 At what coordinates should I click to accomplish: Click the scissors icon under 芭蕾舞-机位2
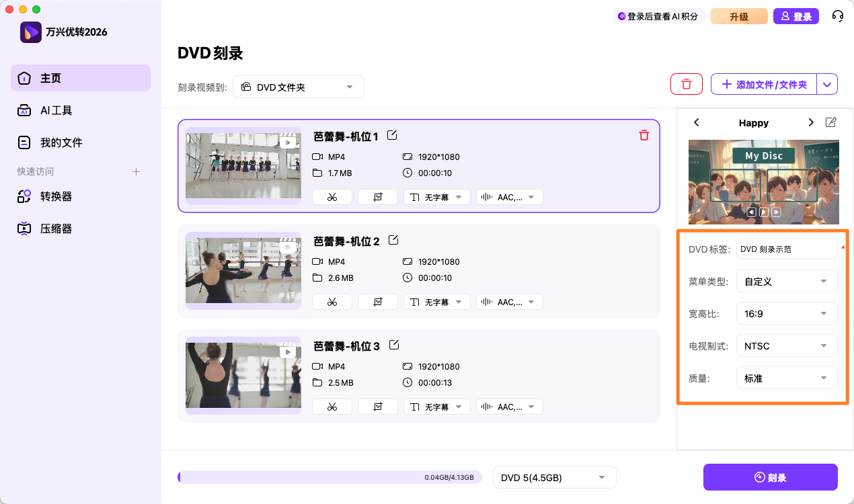pos(332,301)
